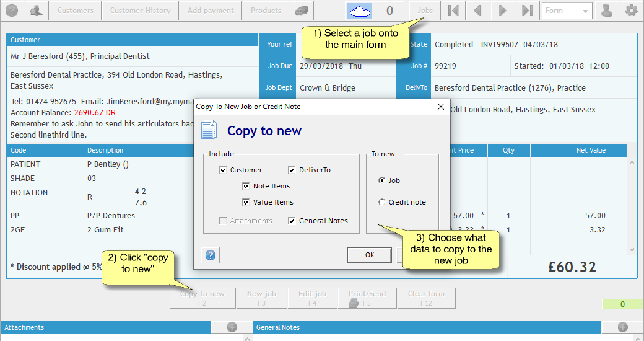The height and width of the screenshot is (341, 644).
Task: Open the Customer History tab
Action: click(x=140, y=11)
